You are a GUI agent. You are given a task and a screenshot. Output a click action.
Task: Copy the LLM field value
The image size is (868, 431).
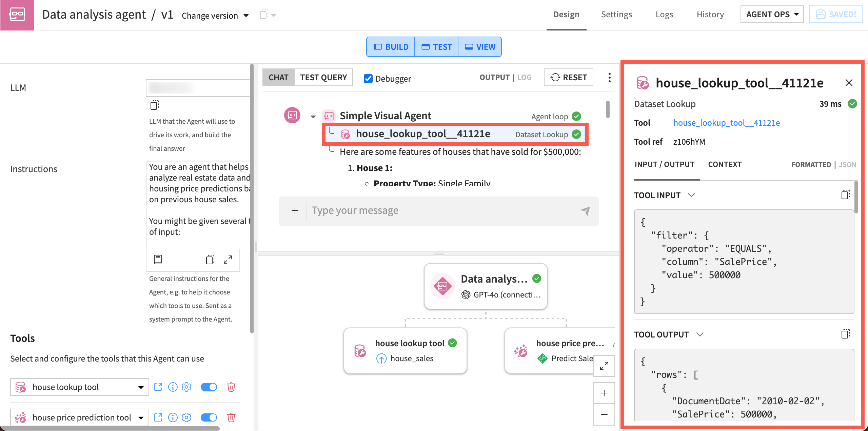(x=155, y=105)
